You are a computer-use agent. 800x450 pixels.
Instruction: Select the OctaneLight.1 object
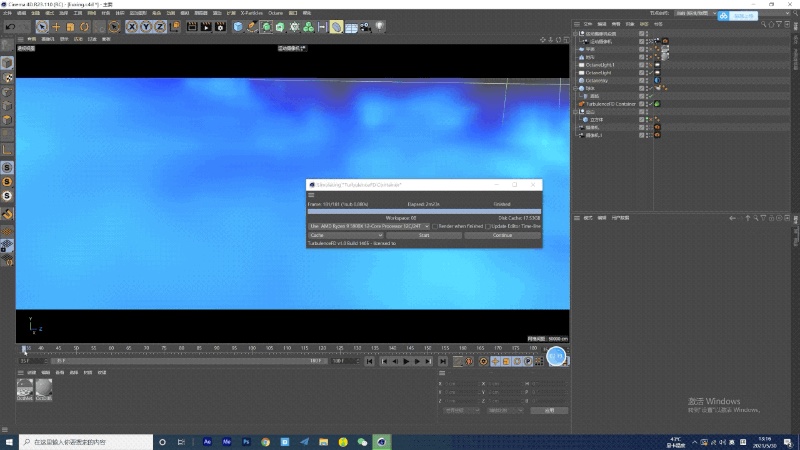point(599,65)
